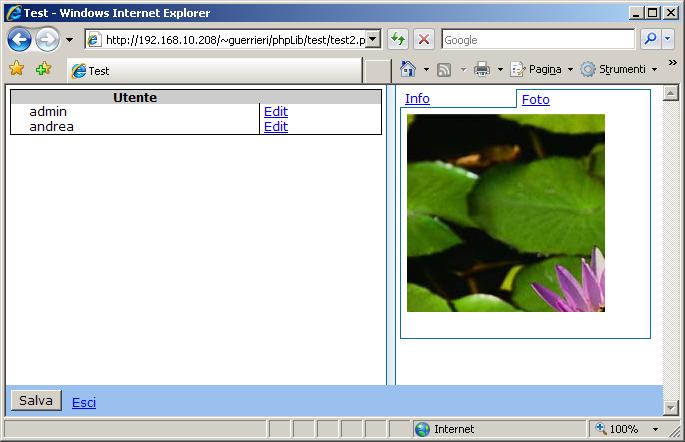Click the page scrollbar down arrow
685x442 pixels.
click(x=670, y=408)
